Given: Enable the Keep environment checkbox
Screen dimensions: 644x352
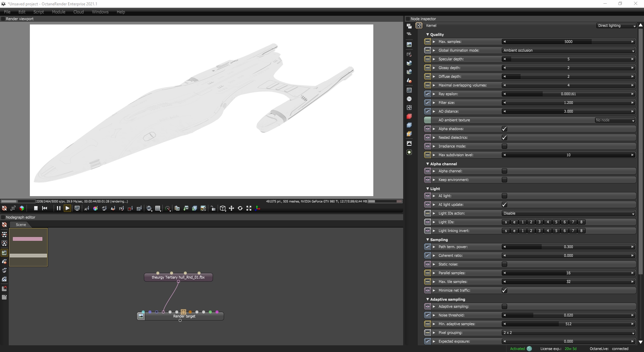Looking at the screenshot, I should click(504, 180).
